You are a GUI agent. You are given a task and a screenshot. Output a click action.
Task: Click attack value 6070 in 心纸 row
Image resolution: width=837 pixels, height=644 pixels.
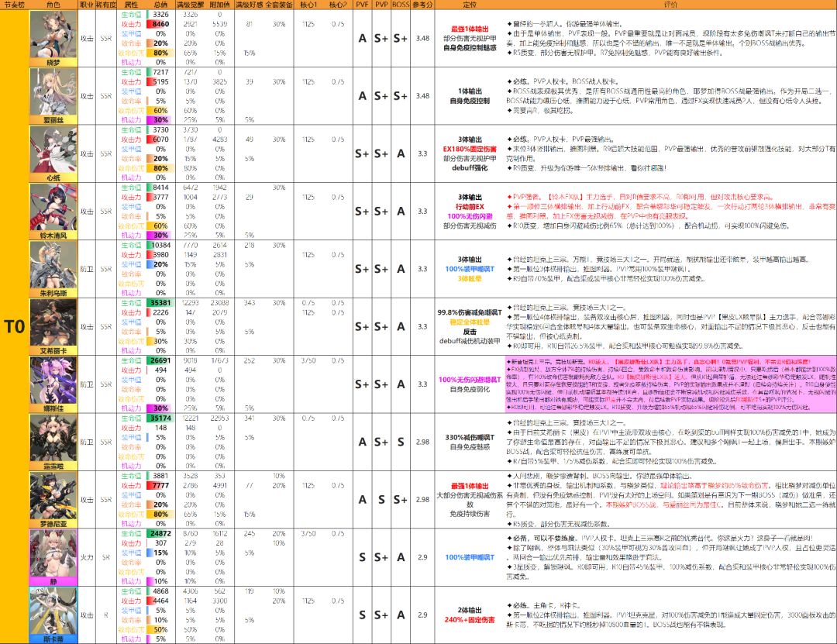pos(160,139)
